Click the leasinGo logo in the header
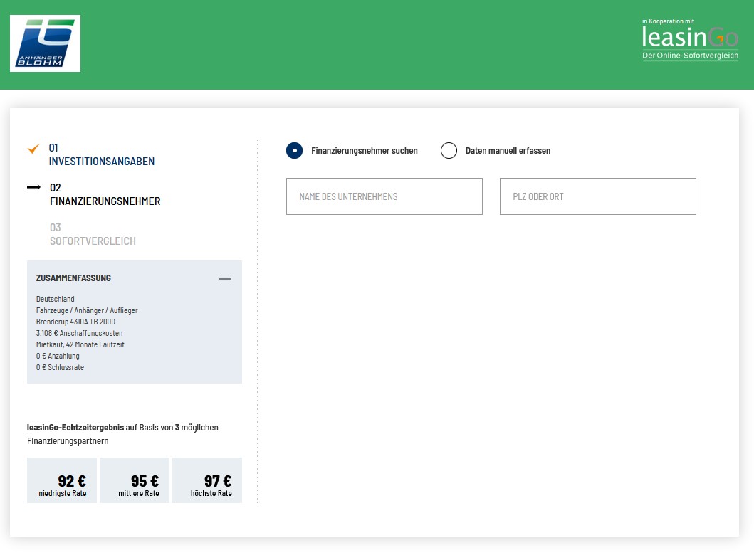 click(x=688, y=38)
